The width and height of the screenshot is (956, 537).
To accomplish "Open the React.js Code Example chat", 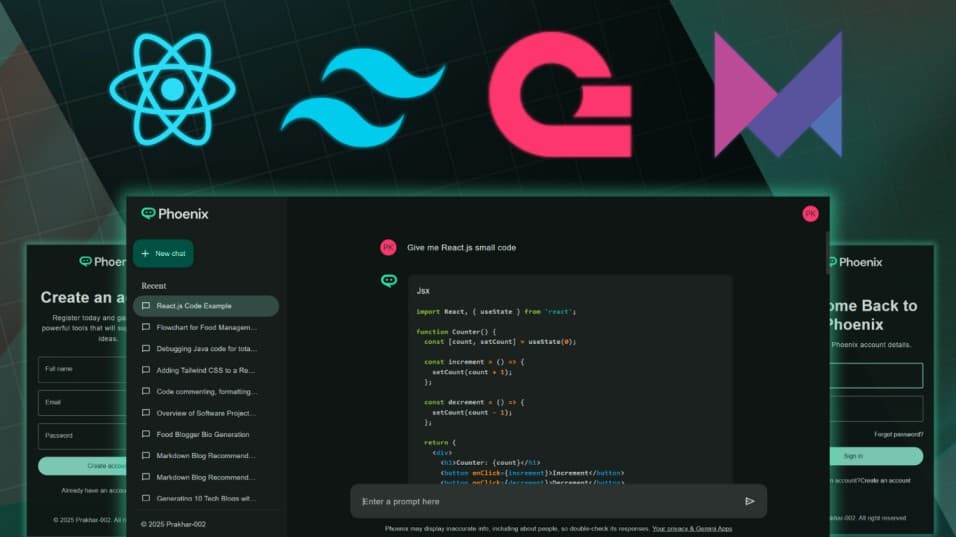I will 206,306.
